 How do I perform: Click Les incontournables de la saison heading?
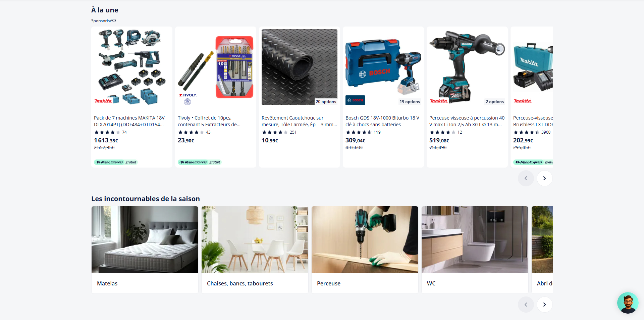pyautogui.click(x=146, y=199)
